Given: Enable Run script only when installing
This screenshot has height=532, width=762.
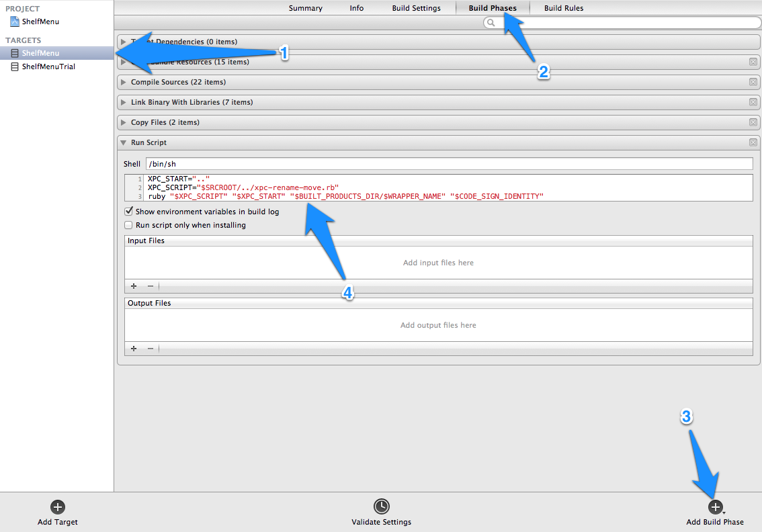Looking at the screenshot, I should pyautogui.click(x=129, y=226).
